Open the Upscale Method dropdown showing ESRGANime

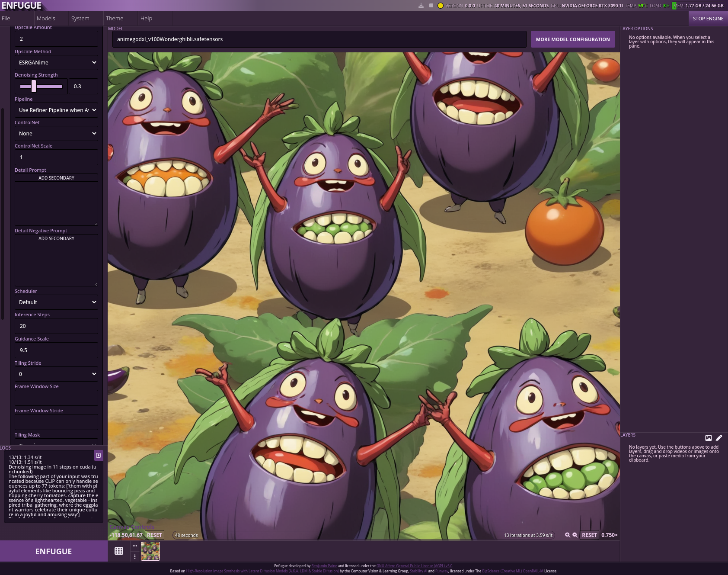click(x=56, y=62)
